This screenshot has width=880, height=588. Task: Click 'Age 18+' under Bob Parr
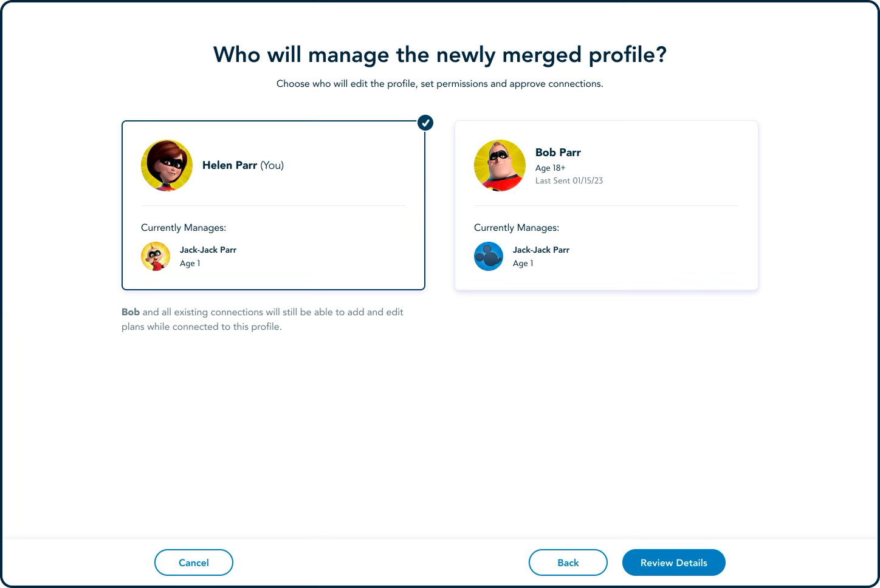tap(551, 168)
